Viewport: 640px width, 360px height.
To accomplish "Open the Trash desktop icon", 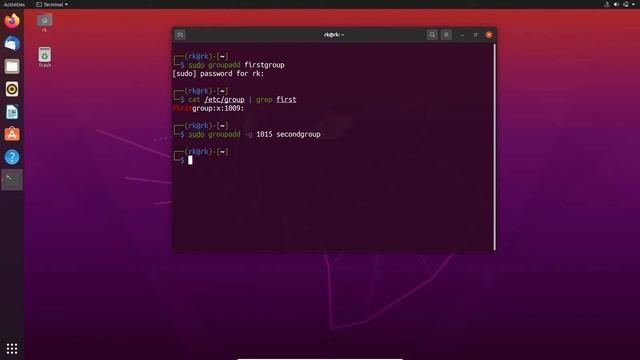I will coord(44,58).
